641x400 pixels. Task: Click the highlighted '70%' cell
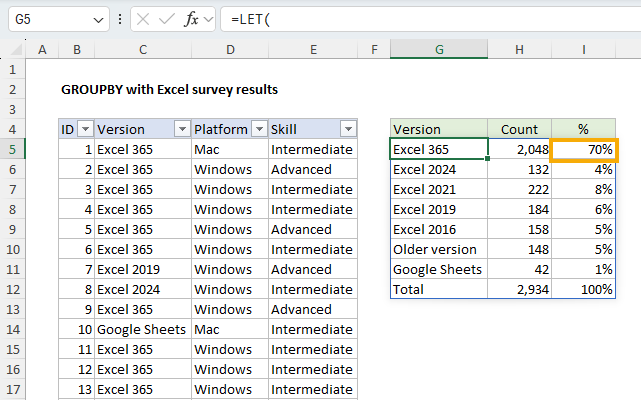pyautogui.click(x=583, y=150)
